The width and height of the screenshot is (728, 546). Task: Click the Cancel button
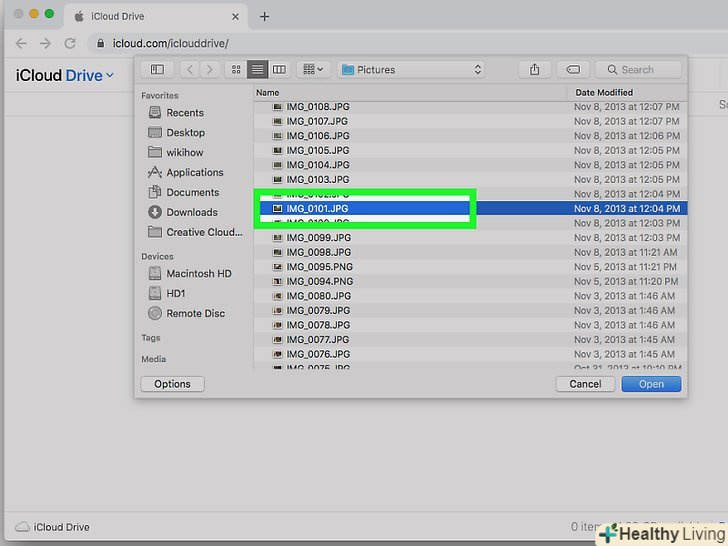coord(585,384)
